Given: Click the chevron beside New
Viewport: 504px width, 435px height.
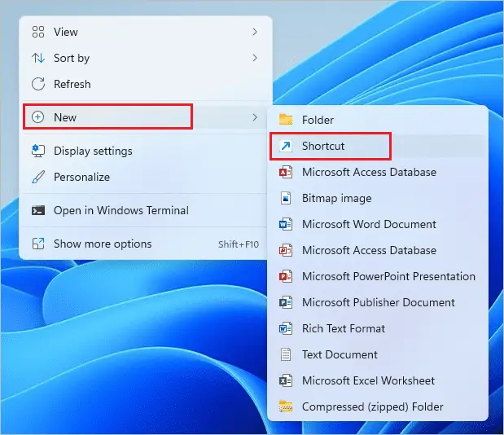Looking at the screenshot, I should 255,117.
